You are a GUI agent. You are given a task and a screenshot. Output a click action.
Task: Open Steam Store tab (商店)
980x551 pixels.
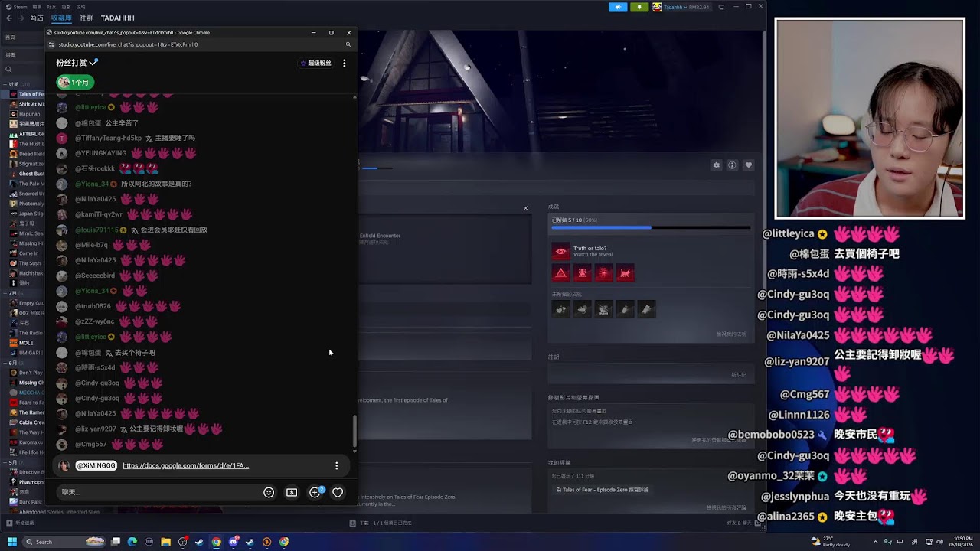pos(36,18)
